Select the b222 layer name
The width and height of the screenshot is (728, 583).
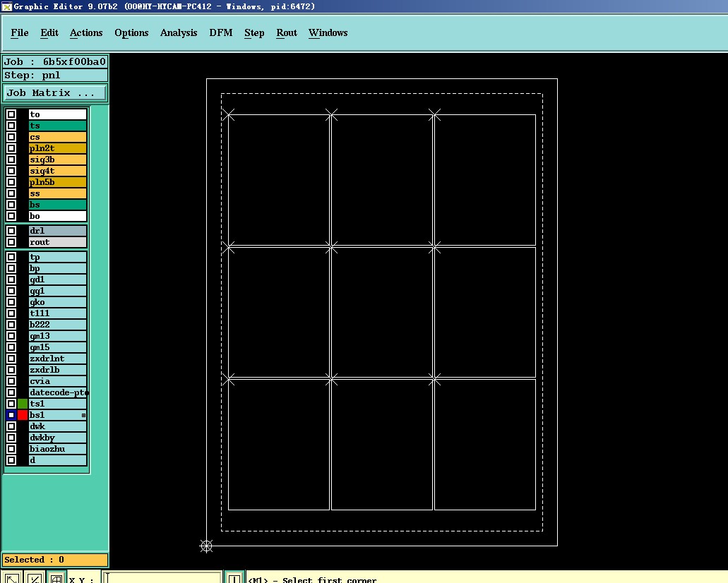point(58,325)
